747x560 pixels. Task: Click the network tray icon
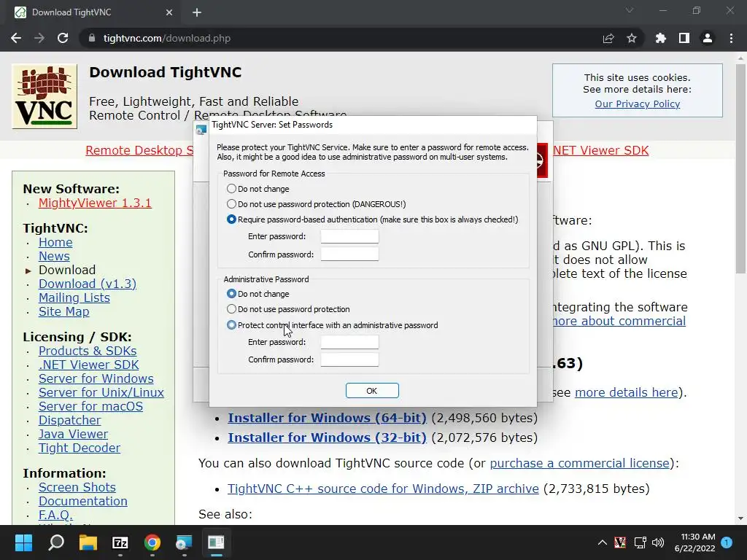pos(640,542)
